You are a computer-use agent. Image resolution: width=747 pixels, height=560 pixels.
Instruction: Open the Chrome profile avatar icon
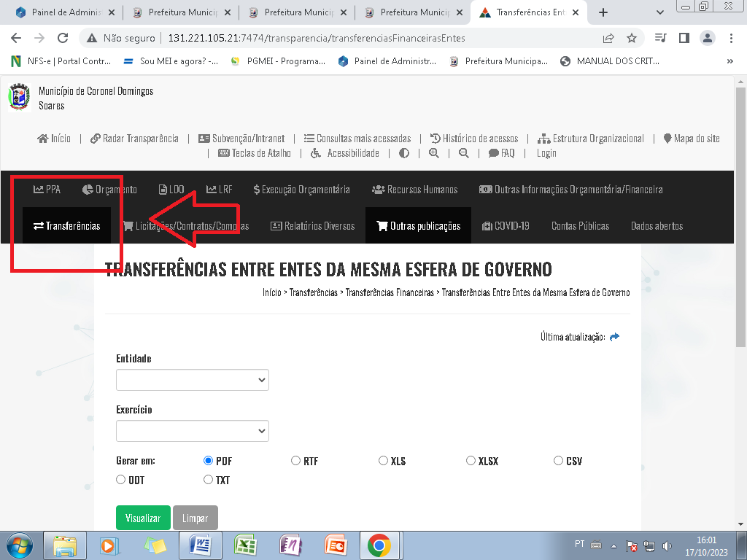pos(708,38)
